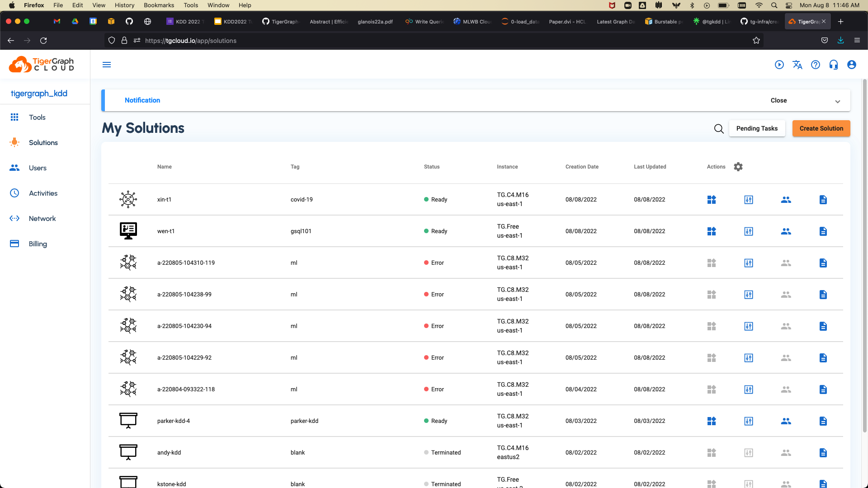The width and height of the screenshot is (868, 488).
Task: Open the help question mark icon
Action: [x=816, y=65]
